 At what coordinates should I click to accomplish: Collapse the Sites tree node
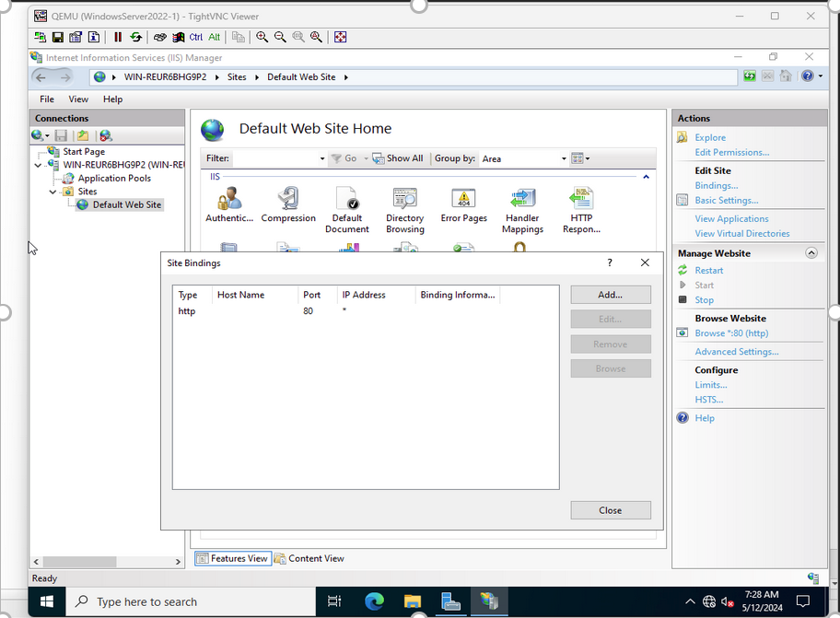click(x=52, y=192)
